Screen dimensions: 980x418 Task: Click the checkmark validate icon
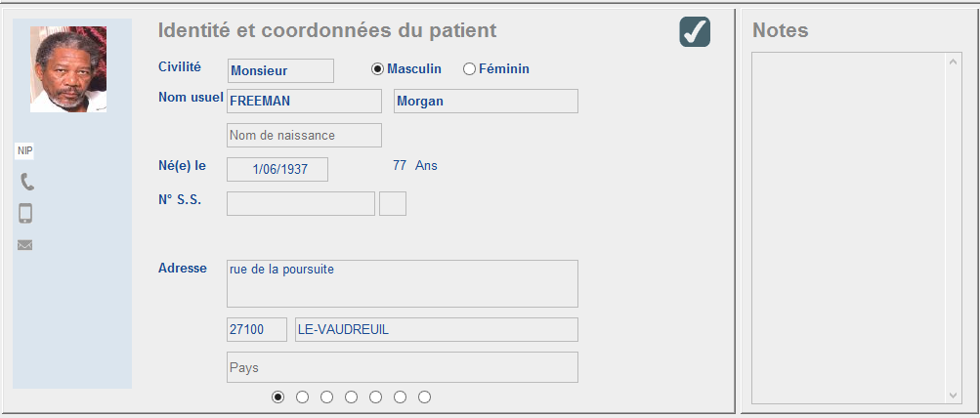695,32
